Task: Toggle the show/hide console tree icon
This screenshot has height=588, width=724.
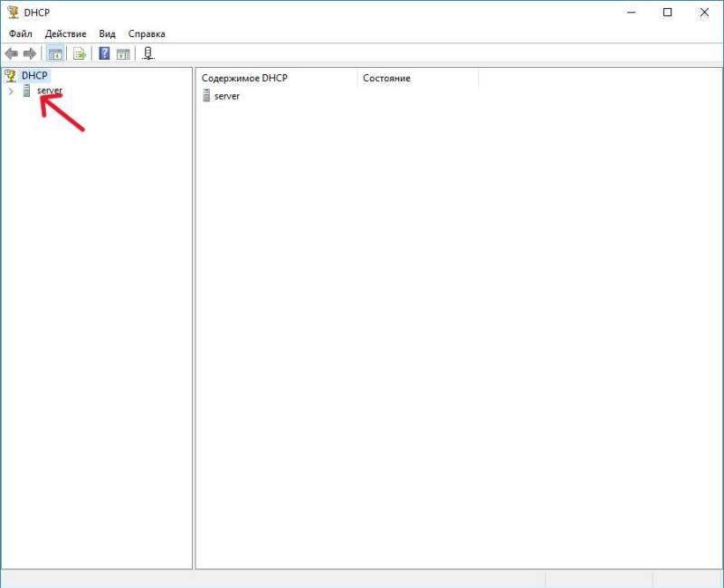Action: coord(55,53)
